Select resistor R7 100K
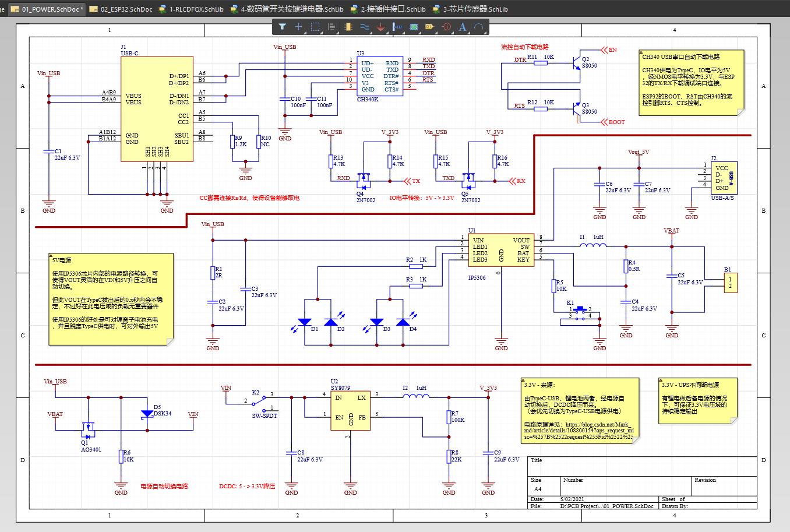790x532 pixels. click(x=449, y=417)
